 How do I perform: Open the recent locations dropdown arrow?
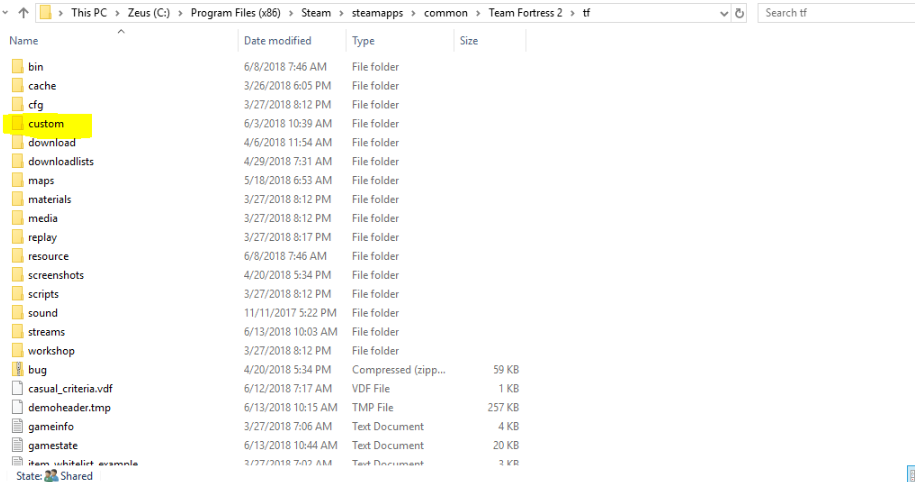[x=5, y=12]
